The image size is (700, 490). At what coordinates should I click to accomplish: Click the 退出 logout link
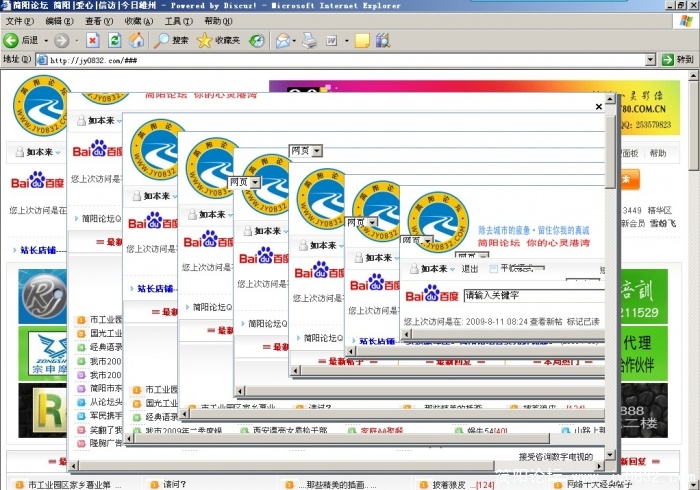(x=470, y=269)
